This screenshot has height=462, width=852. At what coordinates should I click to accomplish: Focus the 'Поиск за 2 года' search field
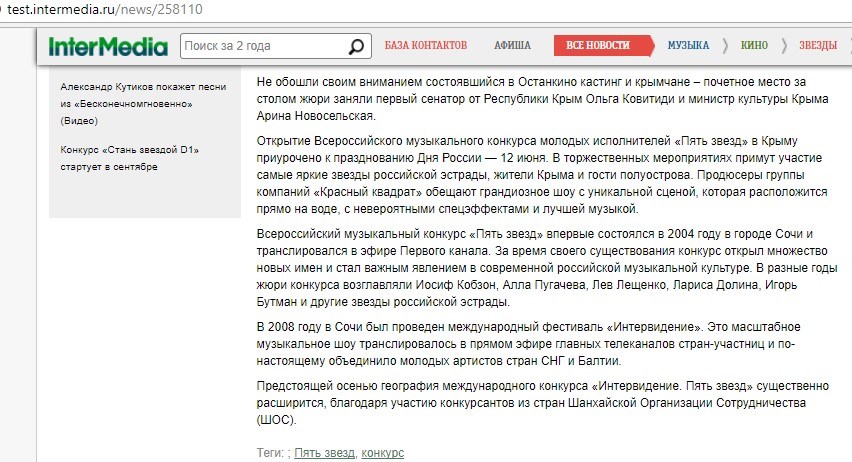pyautogui.click(x=262, y=46)
